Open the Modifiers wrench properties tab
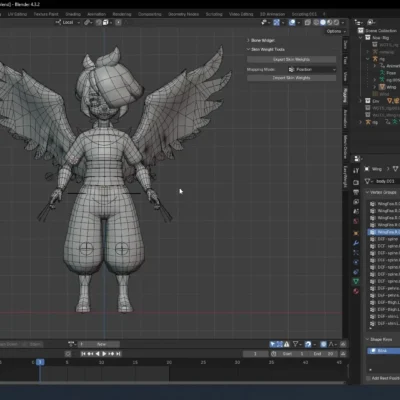The height and width of the screenshot is (400, 400). pos(356,243)
